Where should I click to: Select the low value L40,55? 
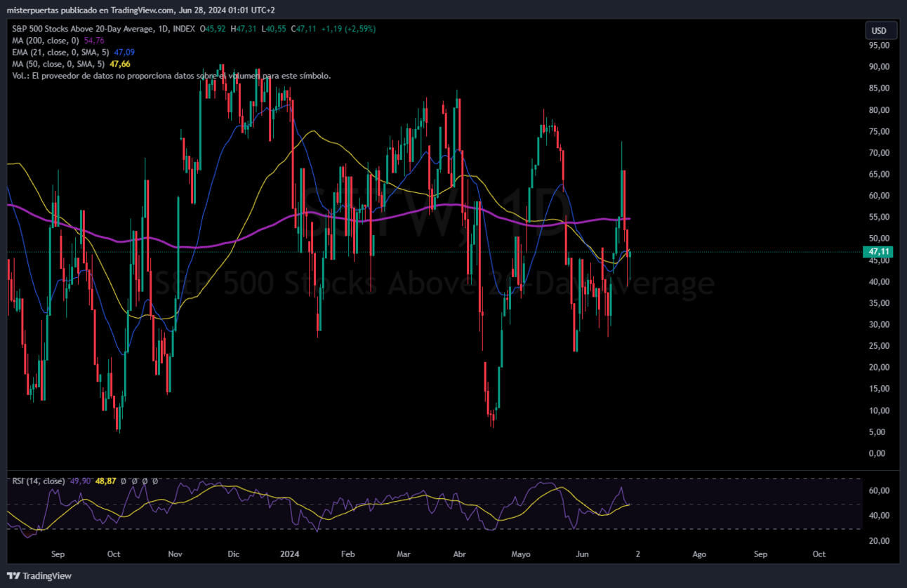click(x=274, y=29)
